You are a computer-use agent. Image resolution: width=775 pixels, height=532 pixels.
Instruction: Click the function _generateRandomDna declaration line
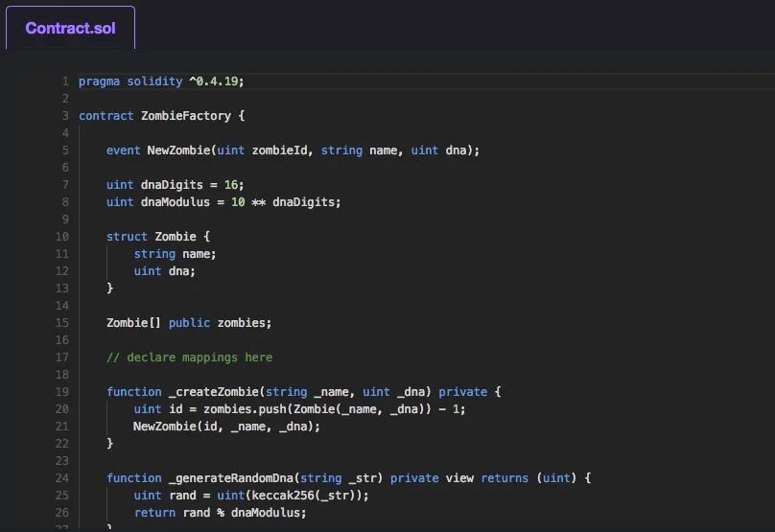(x=348, y=478)
